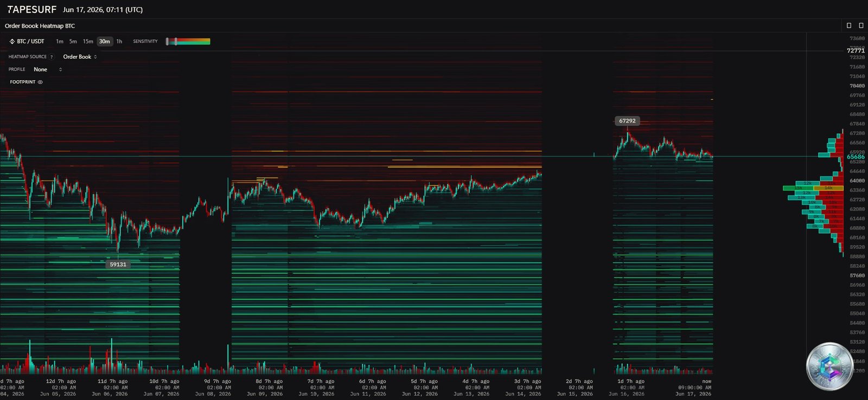This screenshot has height=400, width=868.
Task: Switch to the 15m timeframe
Action: coord(88,41)
